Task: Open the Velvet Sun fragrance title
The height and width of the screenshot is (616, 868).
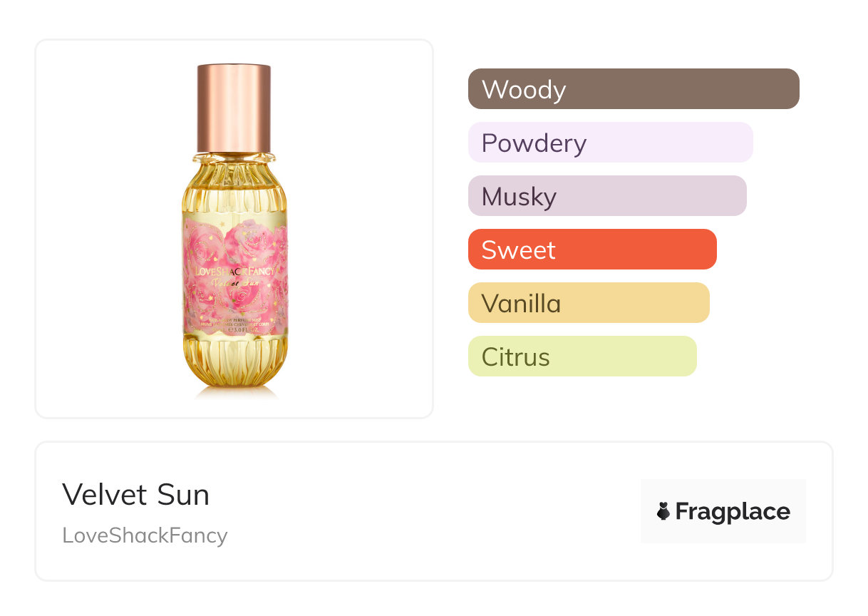Action: click(135, 495)
